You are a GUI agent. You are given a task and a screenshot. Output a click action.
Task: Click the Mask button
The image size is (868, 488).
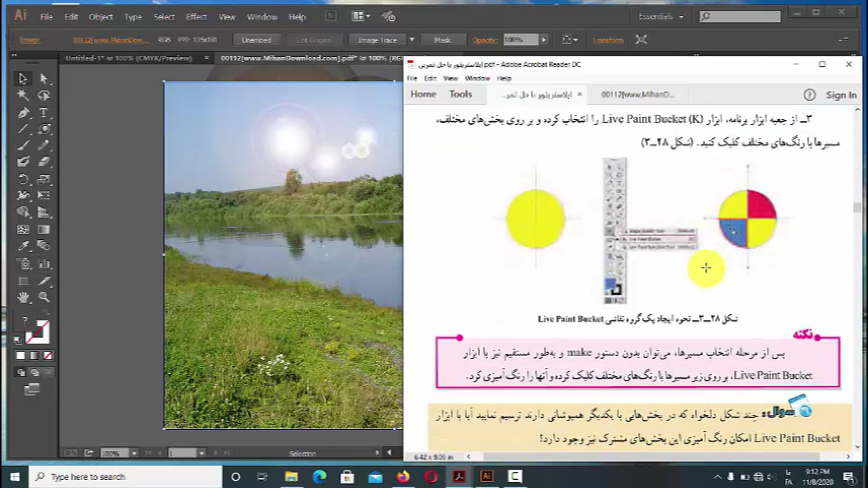point(442,40)
